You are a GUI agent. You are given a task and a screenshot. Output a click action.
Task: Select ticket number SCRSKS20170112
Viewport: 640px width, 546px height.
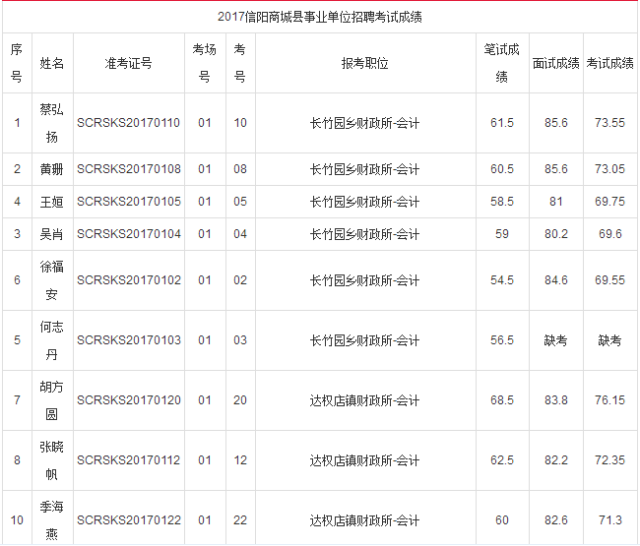click(129, 460)
